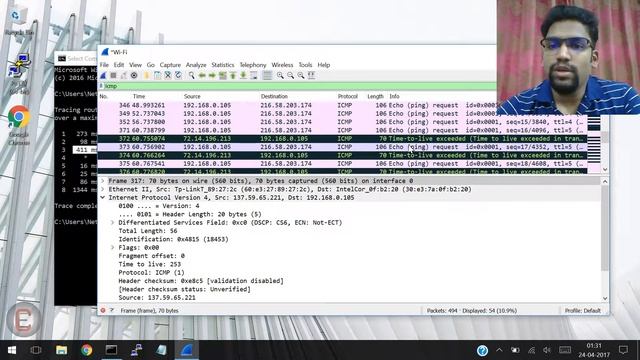This screenshot has height=360, width=640.
Task: Open the Go menu
Action: pos(151,65)
